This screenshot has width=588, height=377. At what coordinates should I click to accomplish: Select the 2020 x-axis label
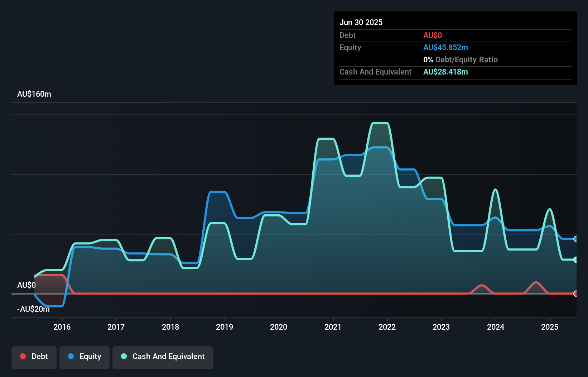279,327
